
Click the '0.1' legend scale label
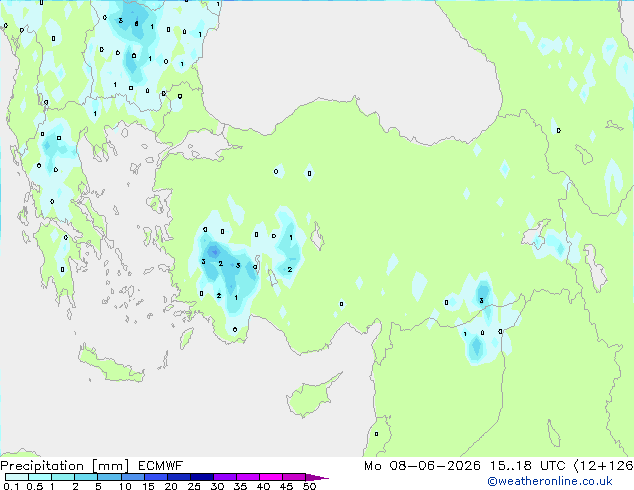click(x=11, y=486)
